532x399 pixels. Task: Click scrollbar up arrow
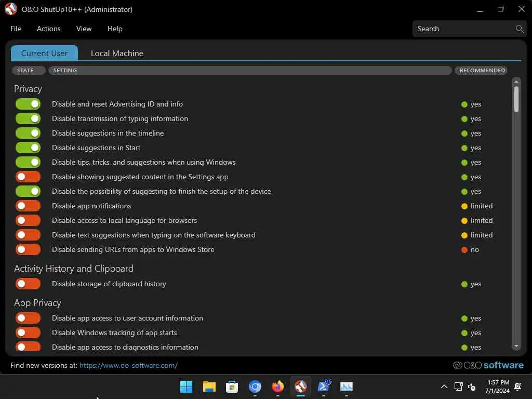tap(516, 82)
